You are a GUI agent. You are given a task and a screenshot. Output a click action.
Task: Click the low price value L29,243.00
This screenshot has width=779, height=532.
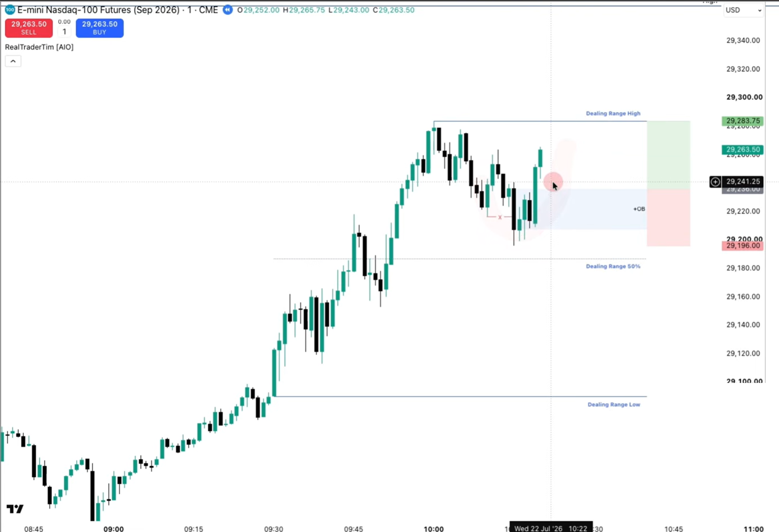point(349,10)
